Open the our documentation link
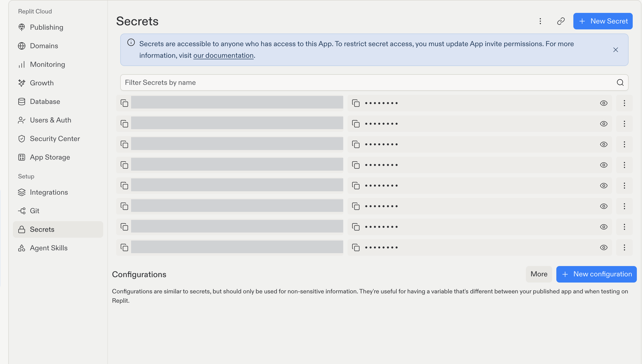 click(x=223, y=55)
